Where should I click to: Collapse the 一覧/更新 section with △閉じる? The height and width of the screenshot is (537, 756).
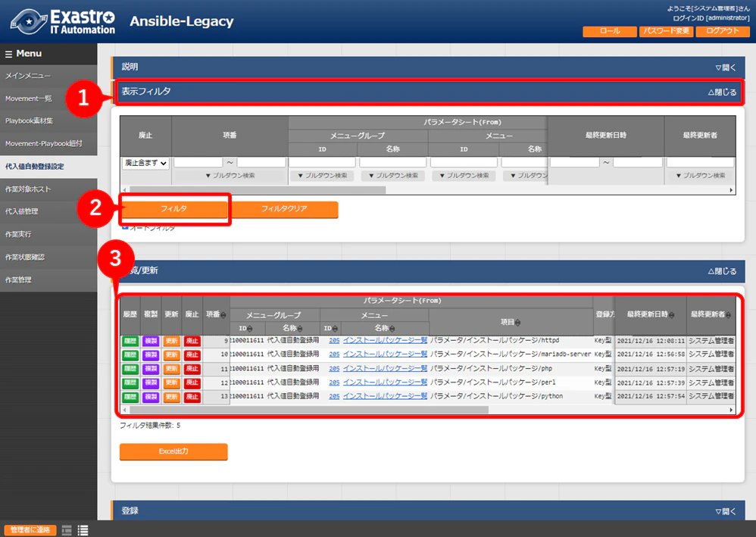point(722,271)
